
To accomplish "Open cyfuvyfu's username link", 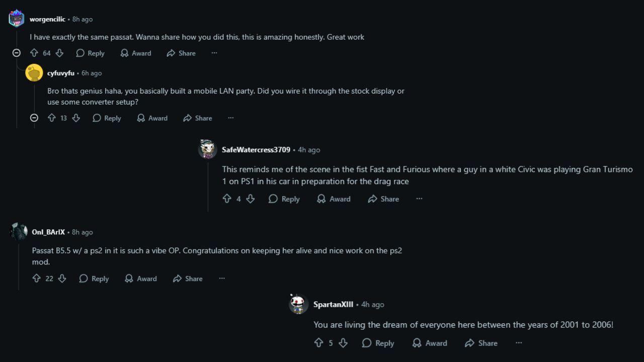I will 60,73.
